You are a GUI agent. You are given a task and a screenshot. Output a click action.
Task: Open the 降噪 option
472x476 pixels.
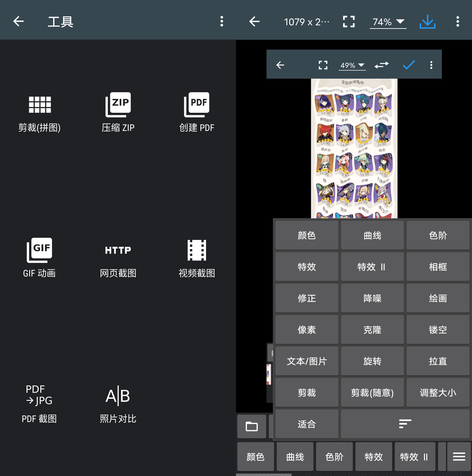tap(372, 298)
